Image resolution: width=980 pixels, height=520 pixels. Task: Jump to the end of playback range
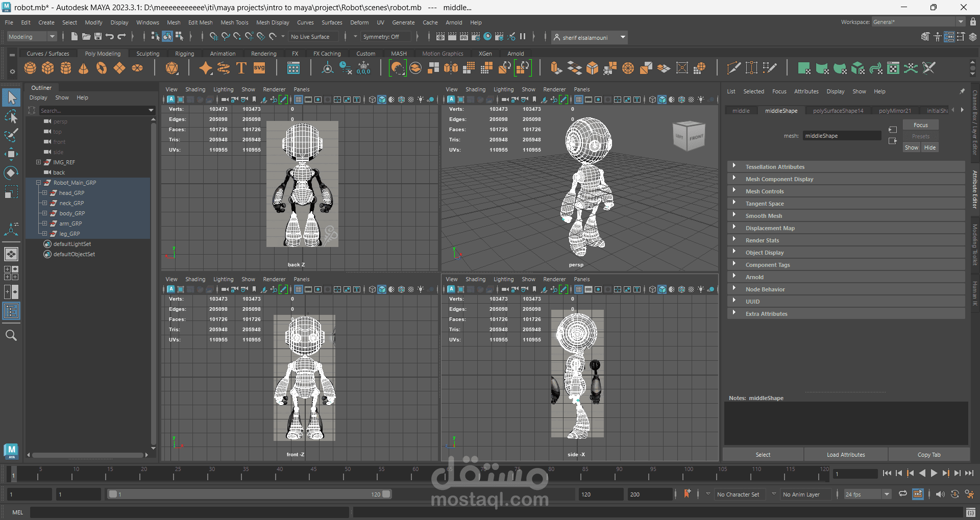(x=969, y=473)
